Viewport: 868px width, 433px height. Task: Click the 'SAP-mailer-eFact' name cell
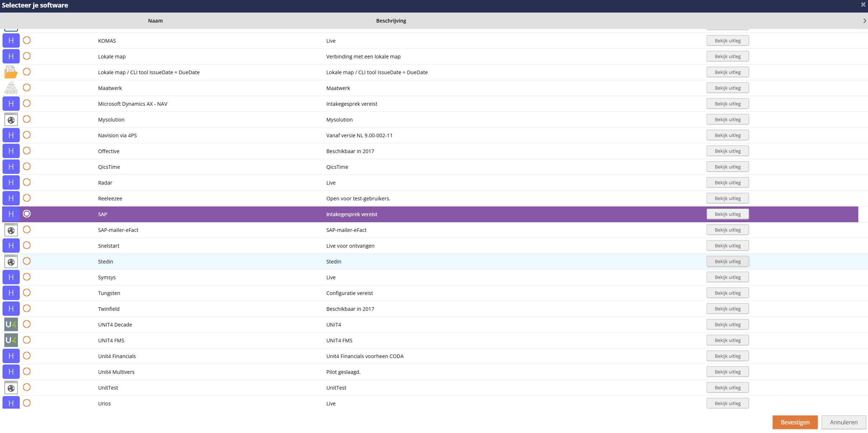point(118,230)
